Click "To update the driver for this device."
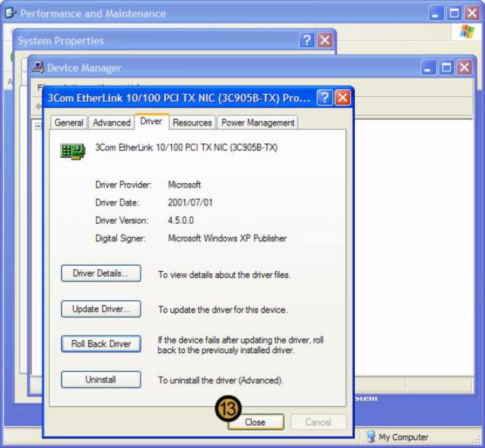Image resolution: width=485 pixels, height=448 pixels. tap(223, 310)
